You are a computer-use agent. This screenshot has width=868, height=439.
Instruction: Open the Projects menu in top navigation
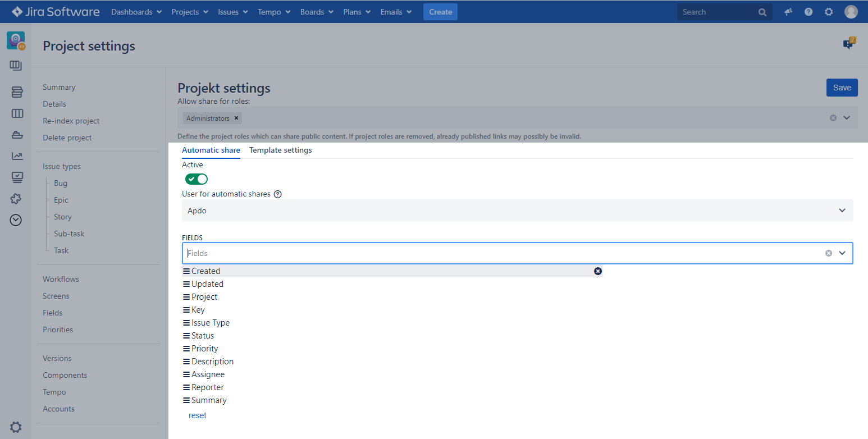[190, 12]
